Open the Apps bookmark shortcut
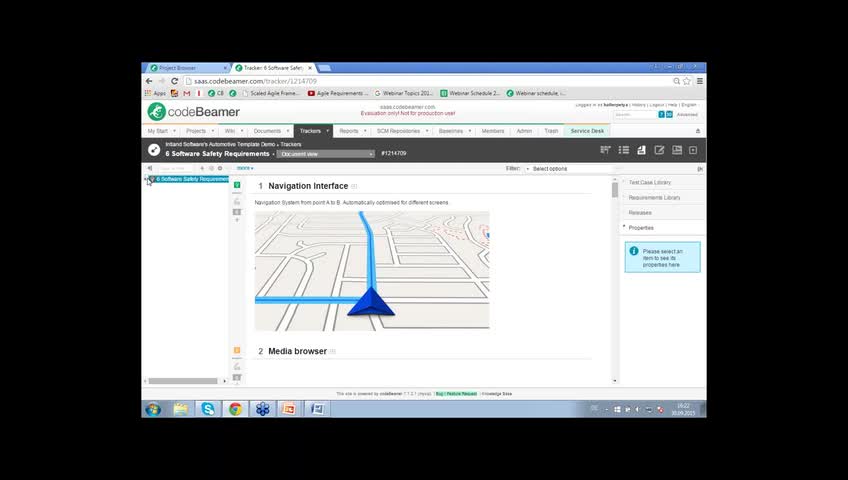The image size is (848, 480). click(155, 93)
